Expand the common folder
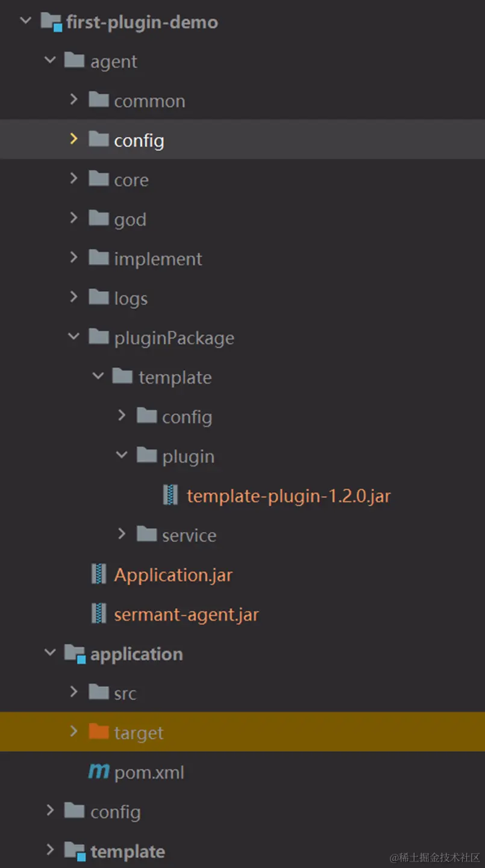485x868 pixels. coord(74,99)
